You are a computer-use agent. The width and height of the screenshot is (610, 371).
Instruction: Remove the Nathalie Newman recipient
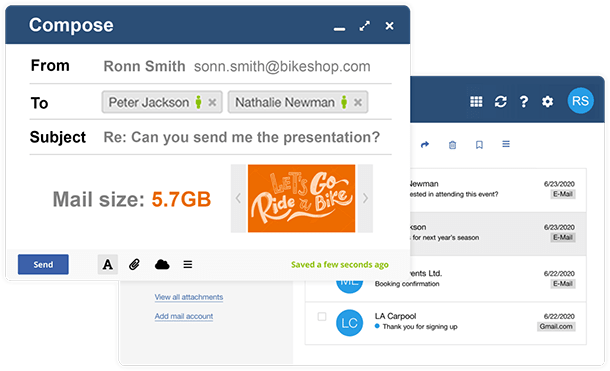[x=358, y=102]
